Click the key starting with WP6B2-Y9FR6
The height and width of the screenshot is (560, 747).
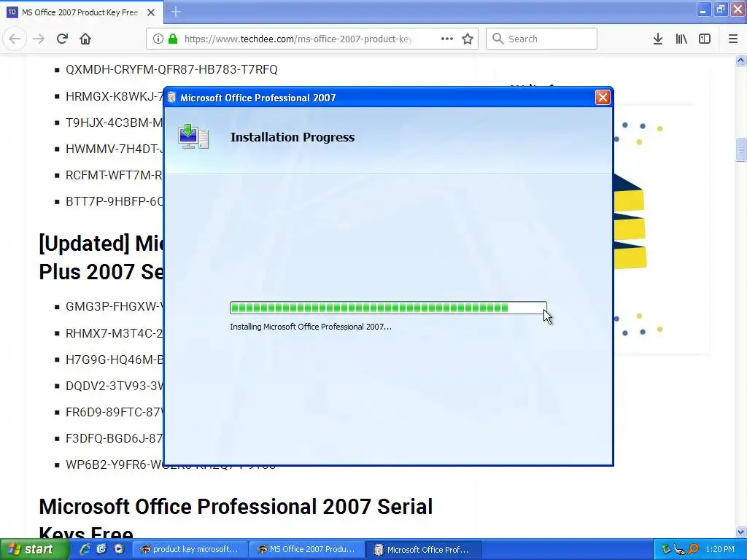[115, 464]
